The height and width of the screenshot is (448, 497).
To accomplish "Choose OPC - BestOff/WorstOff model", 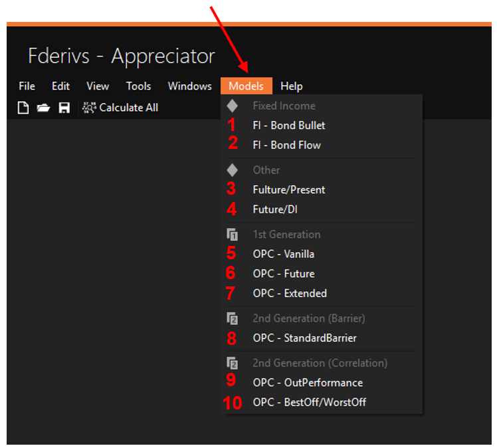I will click(309, 402).
